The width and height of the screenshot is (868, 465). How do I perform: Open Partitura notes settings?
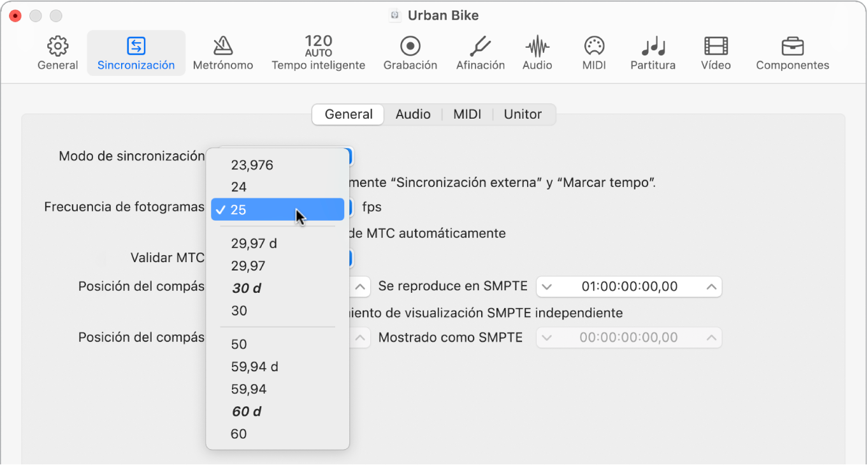click(x=653, y=53)
